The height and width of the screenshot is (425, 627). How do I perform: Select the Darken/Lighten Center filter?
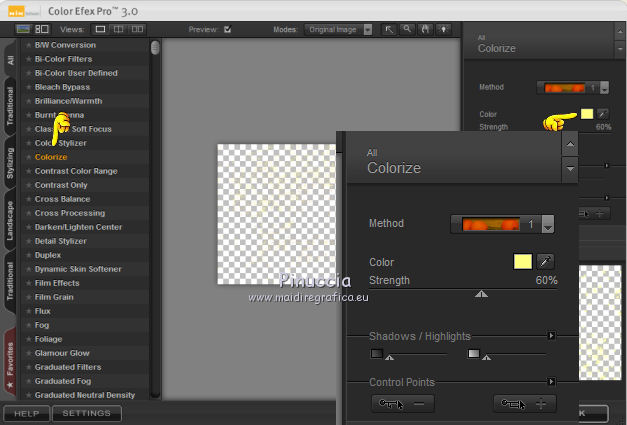[78, 227]
